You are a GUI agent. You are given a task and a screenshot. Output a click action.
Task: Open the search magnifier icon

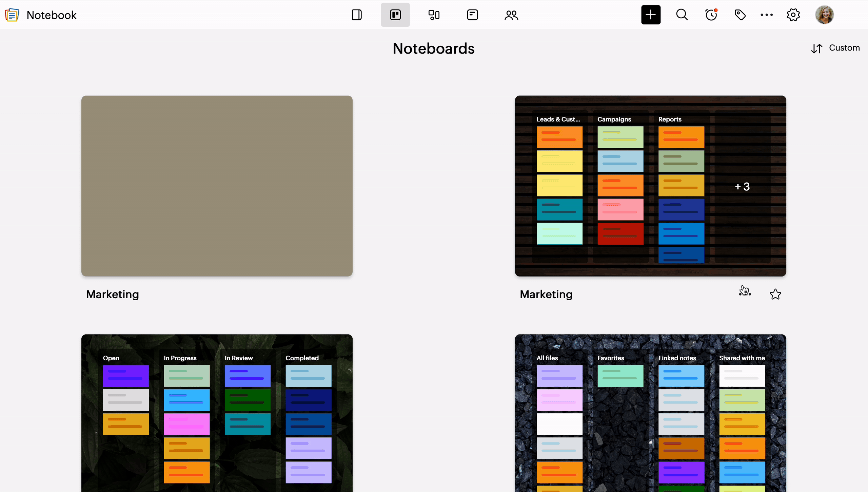click(x=682, y=15)
